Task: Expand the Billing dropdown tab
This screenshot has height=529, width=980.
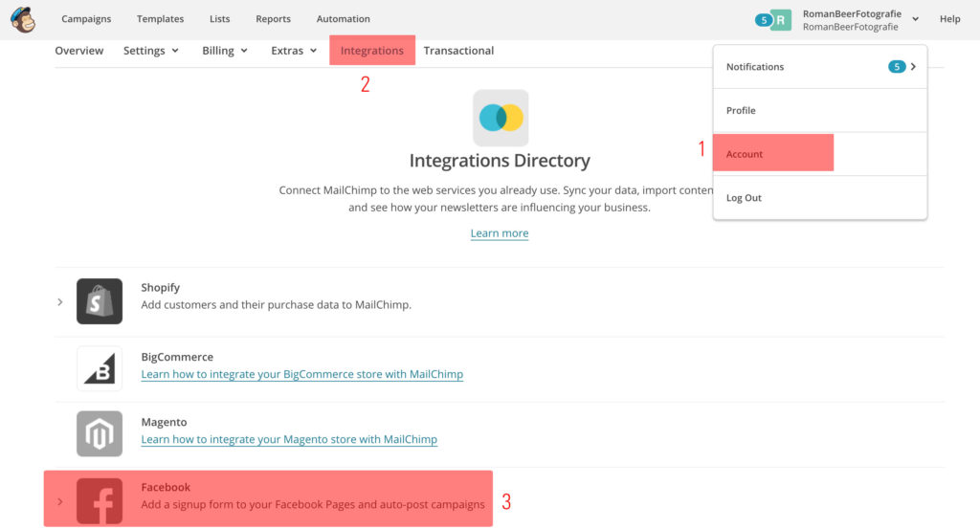Action: coord(224,51)
